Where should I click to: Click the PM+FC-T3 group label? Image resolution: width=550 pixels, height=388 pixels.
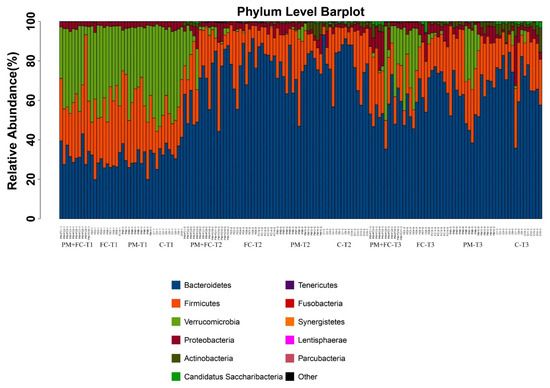385,245
